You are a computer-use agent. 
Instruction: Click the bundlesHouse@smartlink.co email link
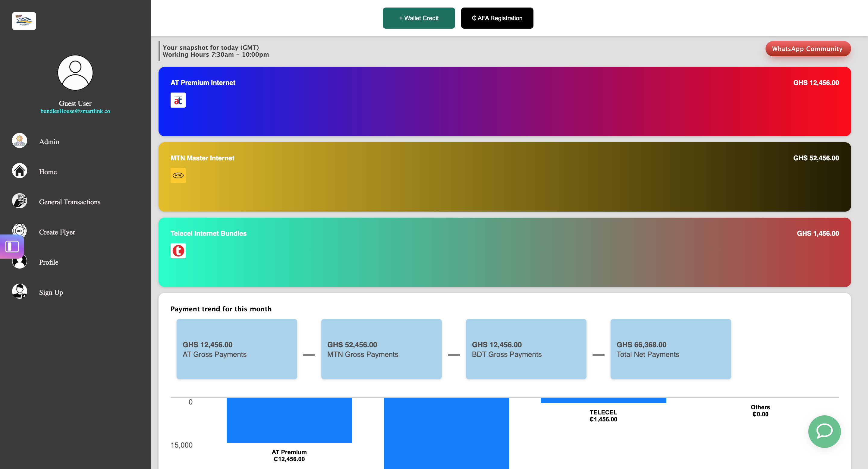(x=75, y=111)
